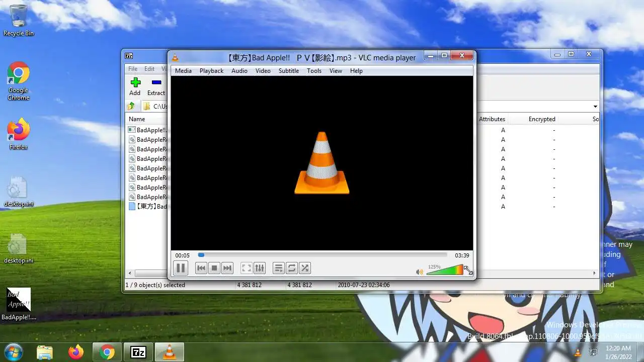Image resolution: width=644 pixels, height=362 pixels.
Task: Click the Extract button in 7-Zip toolbar
Action: [156, 86]
